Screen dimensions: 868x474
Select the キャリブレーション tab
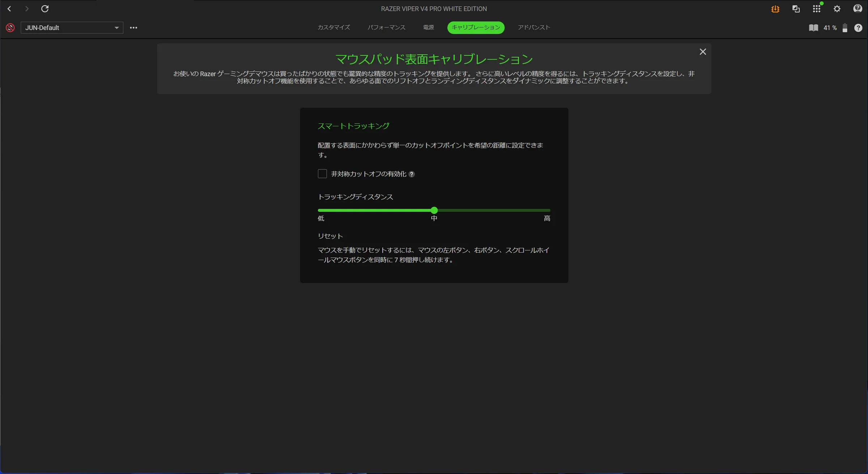tap(476, 27)
